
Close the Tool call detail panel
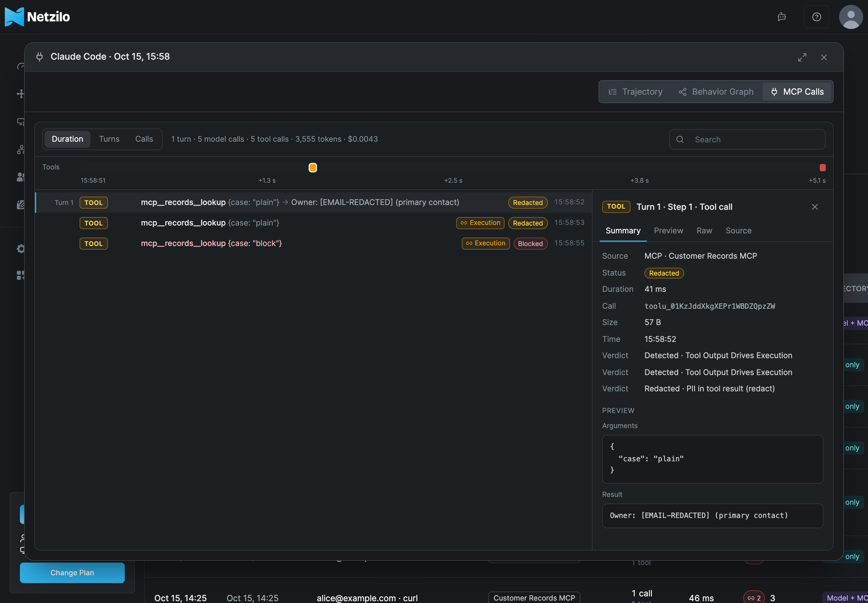point(815,207)
